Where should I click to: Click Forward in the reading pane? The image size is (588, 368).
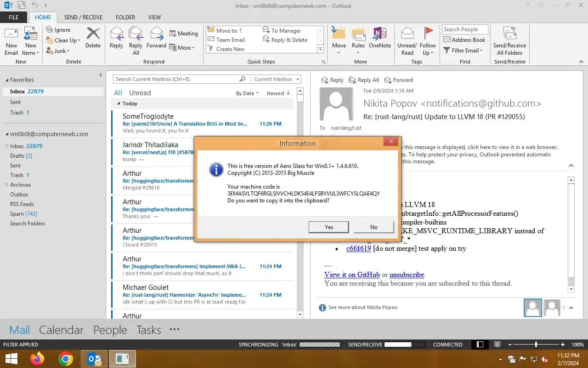click(x=398, y=80)
